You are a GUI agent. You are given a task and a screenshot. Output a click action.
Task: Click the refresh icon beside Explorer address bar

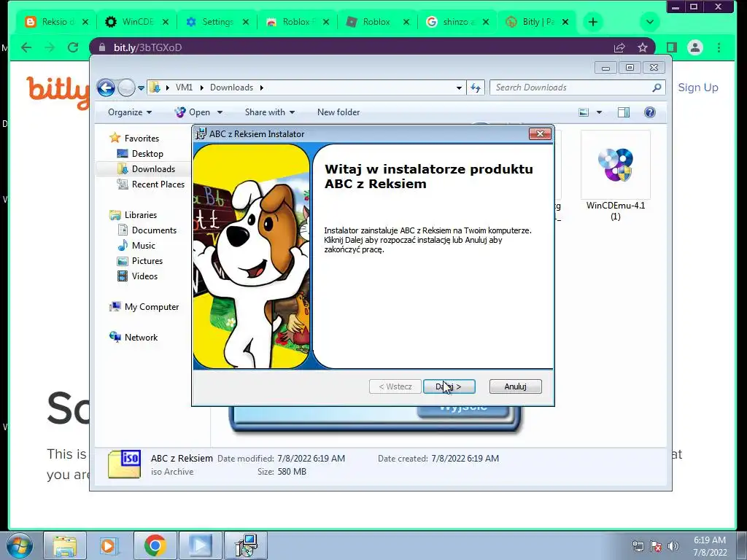tap(476, 87)
